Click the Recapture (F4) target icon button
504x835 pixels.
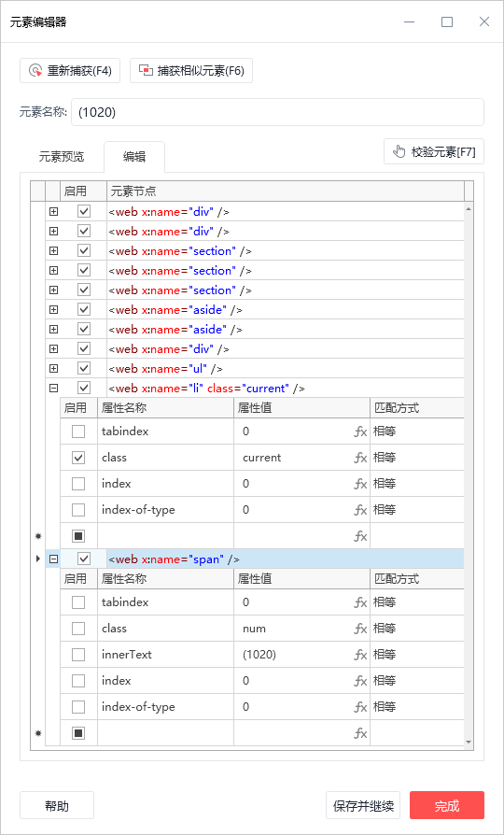tap(35, 71)
